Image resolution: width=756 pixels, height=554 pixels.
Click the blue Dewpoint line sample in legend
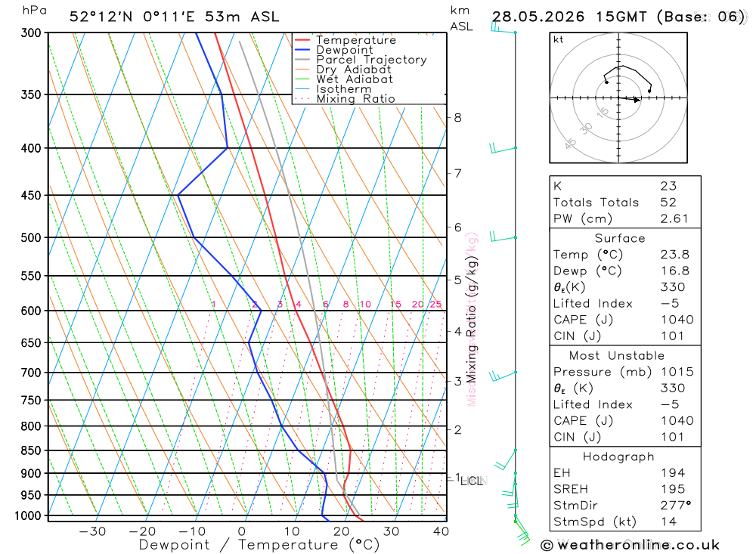point(302,50)
